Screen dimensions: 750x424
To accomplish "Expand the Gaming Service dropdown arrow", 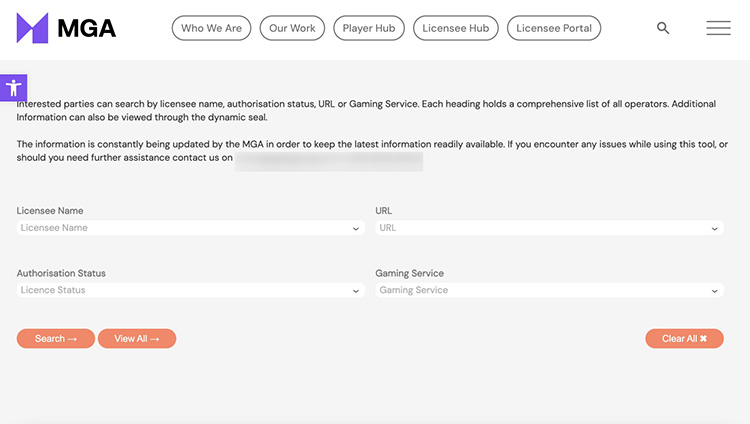I will pos(715,291).
